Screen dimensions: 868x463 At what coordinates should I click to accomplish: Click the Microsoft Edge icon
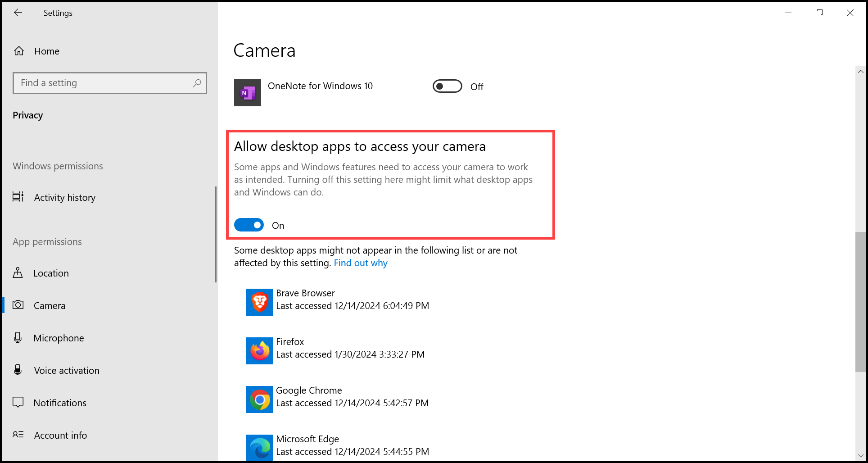pos(259,448)
